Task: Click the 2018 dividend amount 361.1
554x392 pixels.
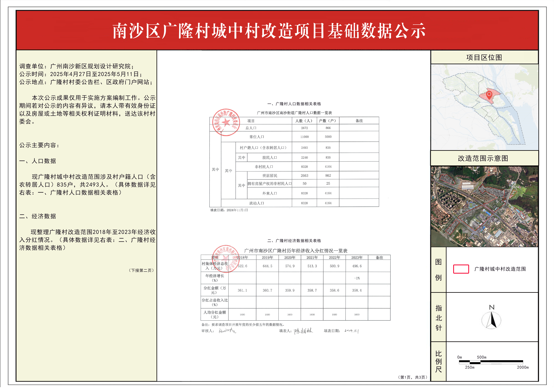Action: 242,290
